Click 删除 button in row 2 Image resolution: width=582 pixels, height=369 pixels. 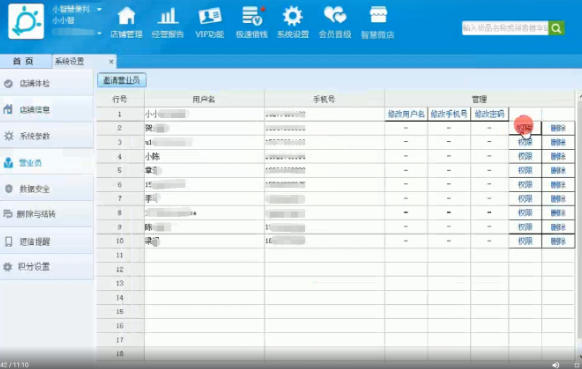[x=558, y=128]
